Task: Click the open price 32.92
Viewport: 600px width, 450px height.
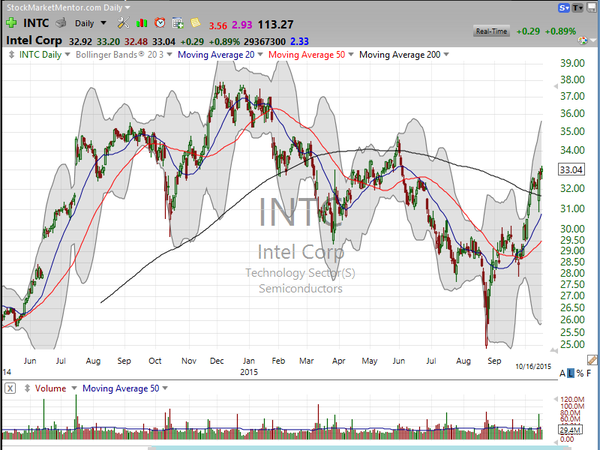Action: pyautogui.click(x=80, y=41)
